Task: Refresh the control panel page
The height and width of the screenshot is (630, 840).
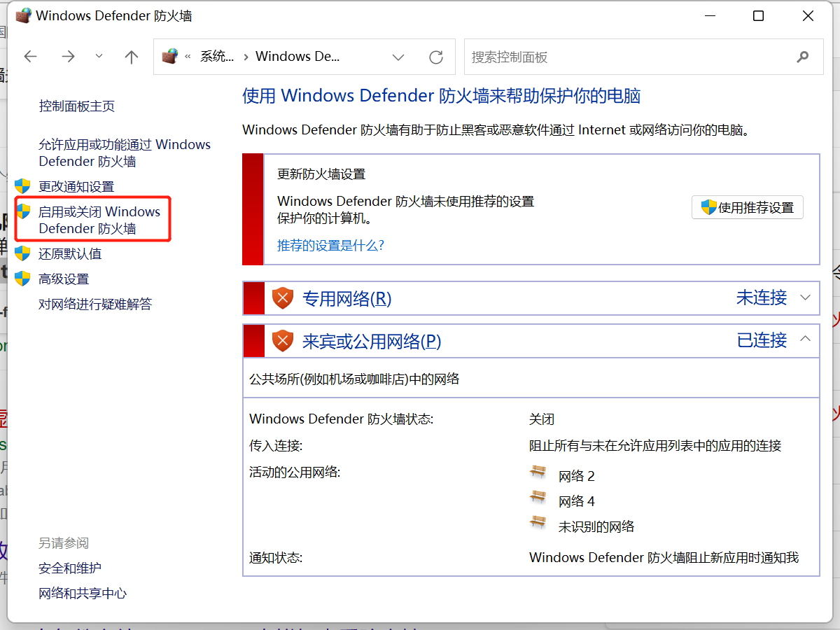Action: (436, 57)
